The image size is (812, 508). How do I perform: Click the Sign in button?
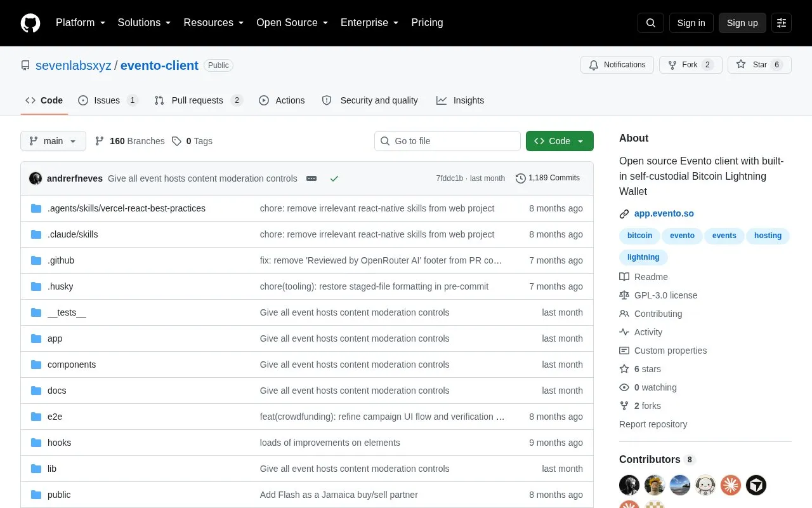click(x=691, y=23)
